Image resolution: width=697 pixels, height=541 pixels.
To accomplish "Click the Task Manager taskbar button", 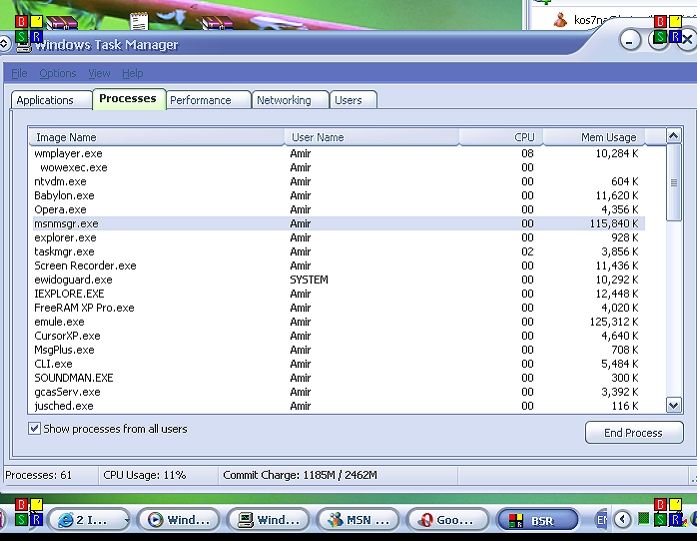I will [268, 520].
